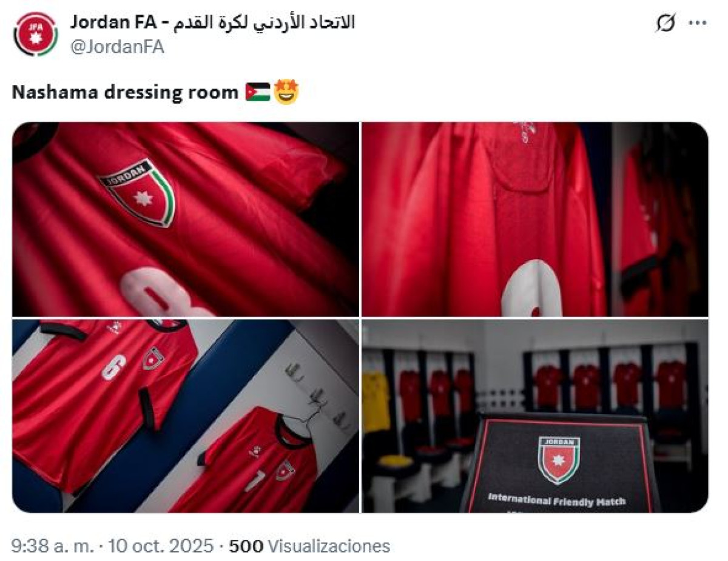Click the Jordan crest on the black sign
Screen dimensions: 728x561
pyautogui.click(x=559, y=459)
